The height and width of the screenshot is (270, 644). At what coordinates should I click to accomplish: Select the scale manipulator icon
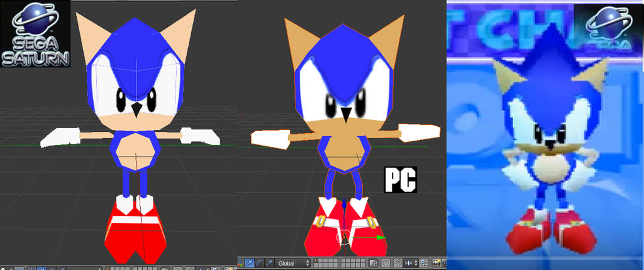point(269,263)
